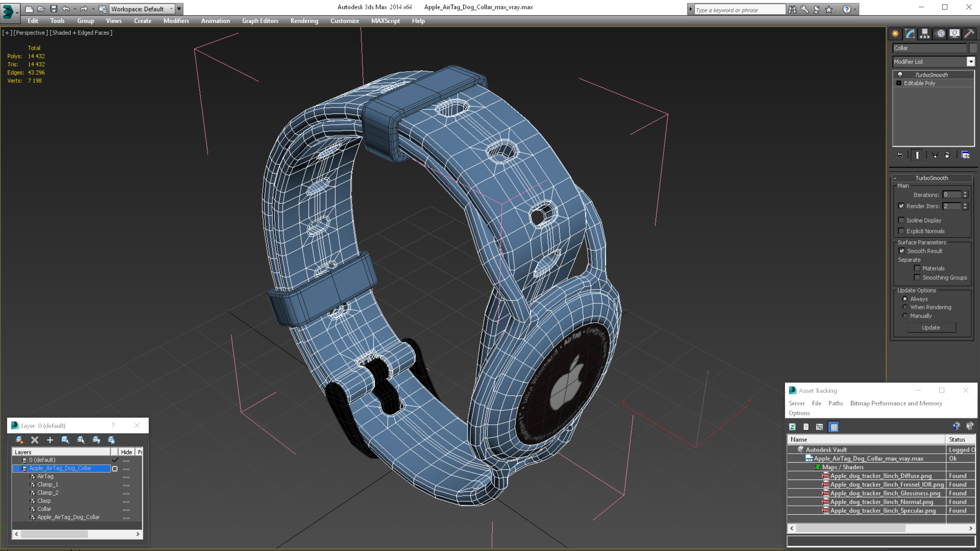Open the Utilities hammer panel tab
The height and width of the screenshot is (551, 980).
(x=969, y=34)
